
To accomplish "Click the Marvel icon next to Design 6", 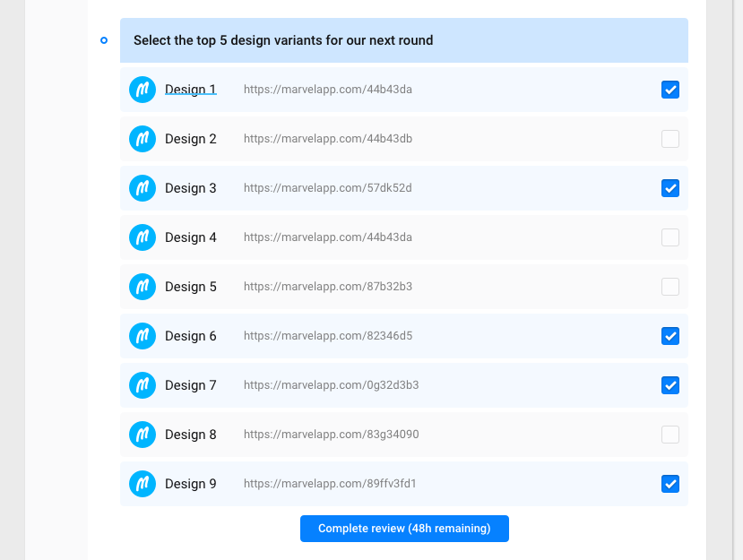I will (142, 336).
